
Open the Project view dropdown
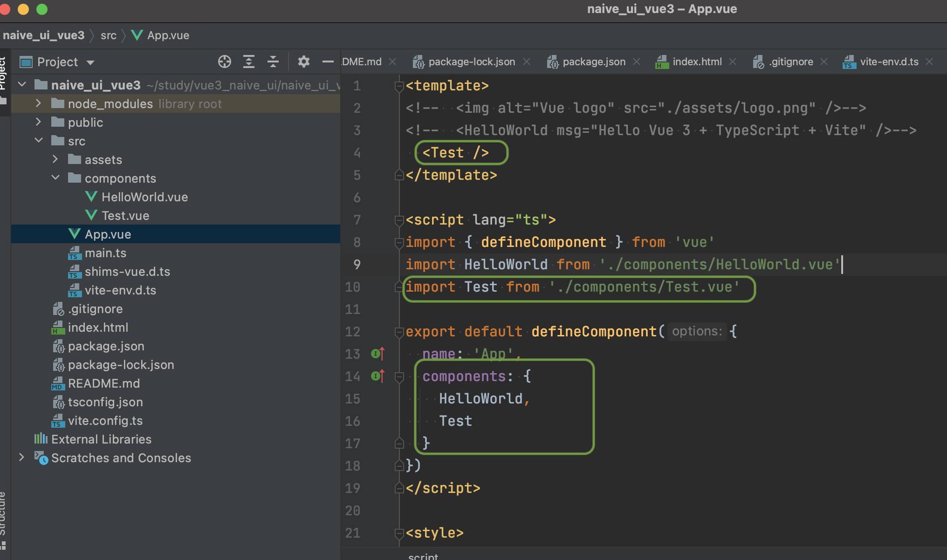point(90,62)
